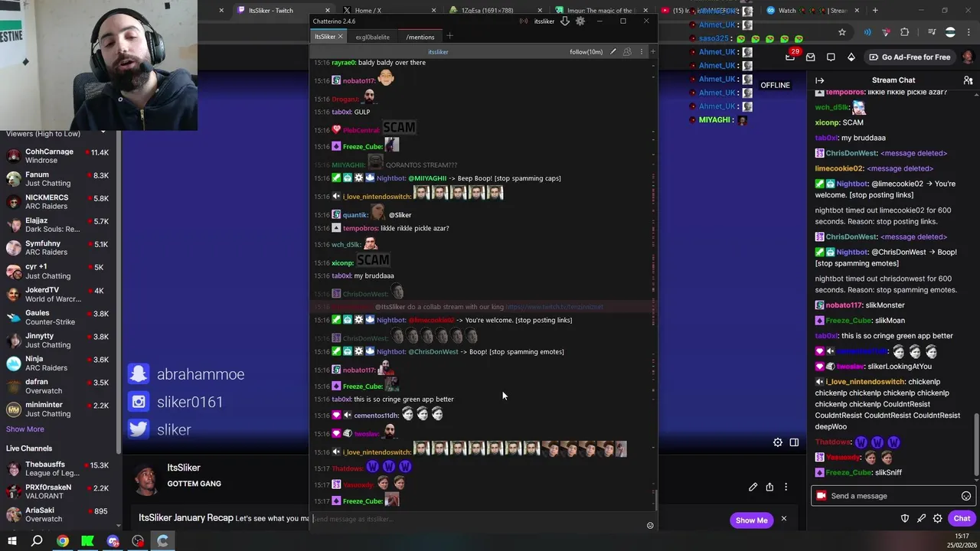
Task: Open Chrome from the taskbar
Action: (x=63, y=541)
